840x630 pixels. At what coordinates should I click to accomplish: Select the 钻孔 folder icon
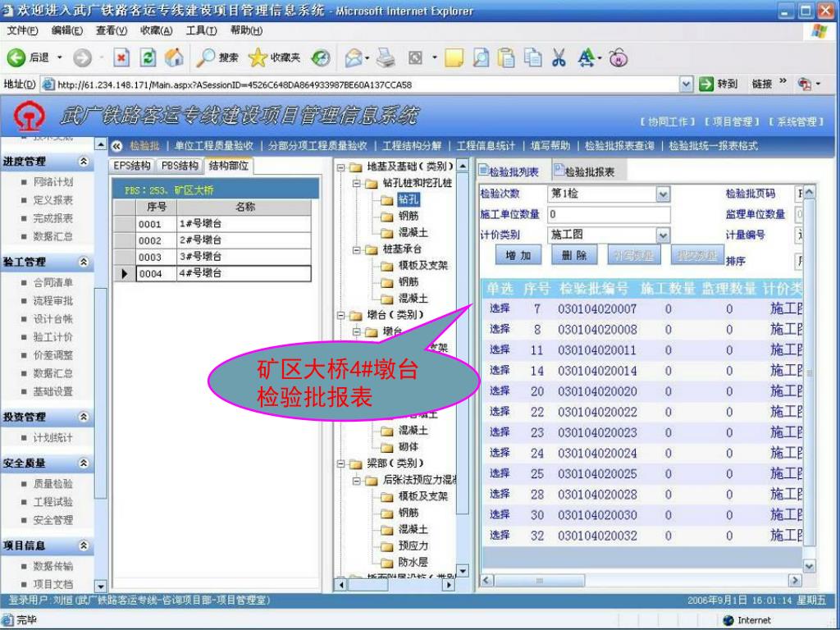click(387, 200)
